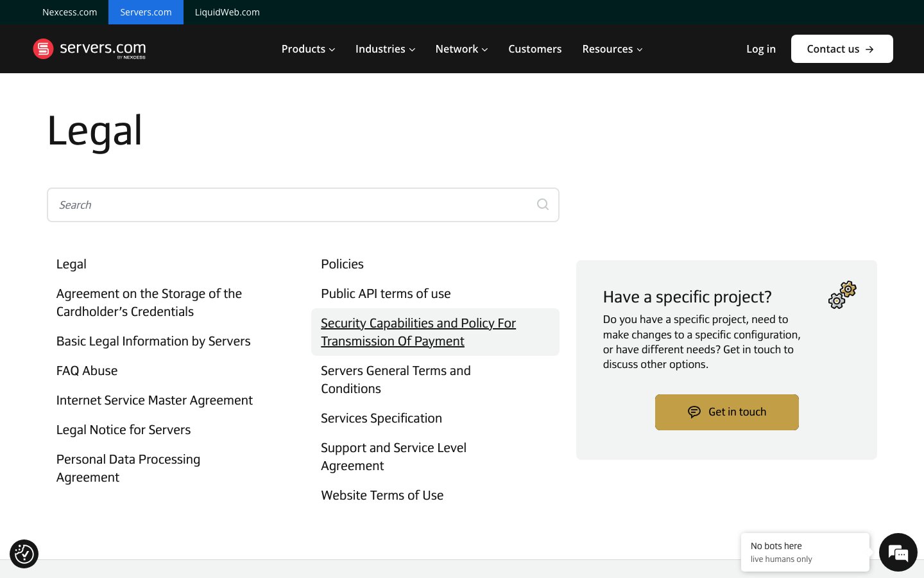The height and width of the screenshot is (578, 924).
Task: Open Internet Service Master Agreement
Action: 155,400
